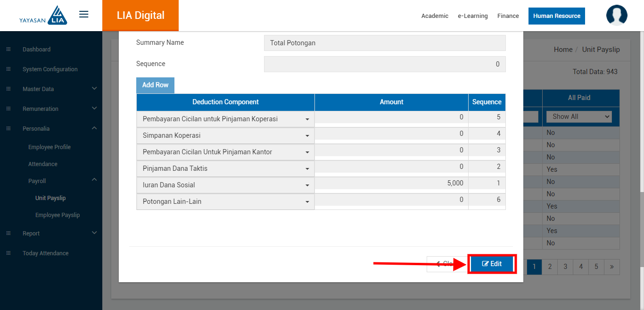Open Employee Payslip in sidebar
644x310 pixels.
click(58, 215)
